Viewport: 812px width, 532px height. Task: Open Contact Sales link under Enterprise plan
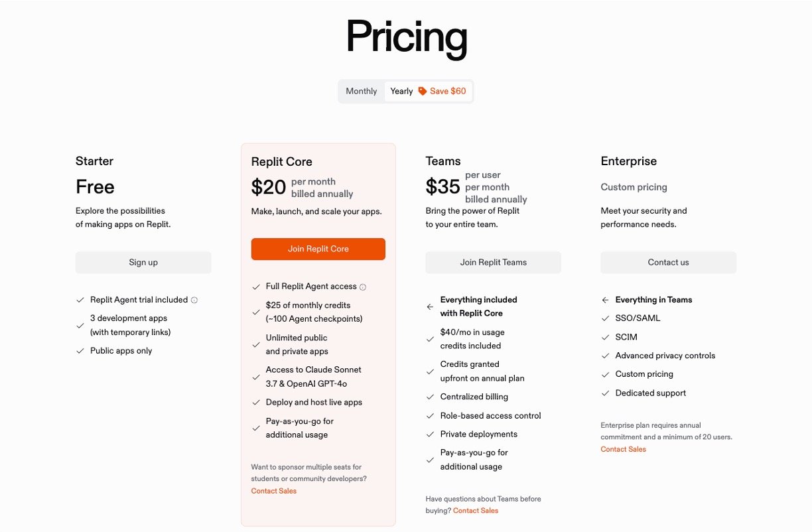[623, 449]
